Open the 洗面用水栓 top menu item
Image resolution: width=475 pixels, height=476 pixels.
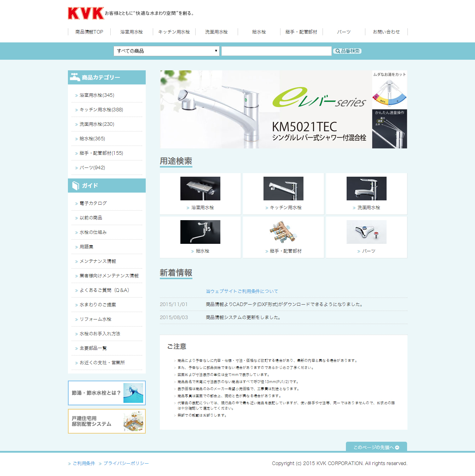click(x=216, y=32)
